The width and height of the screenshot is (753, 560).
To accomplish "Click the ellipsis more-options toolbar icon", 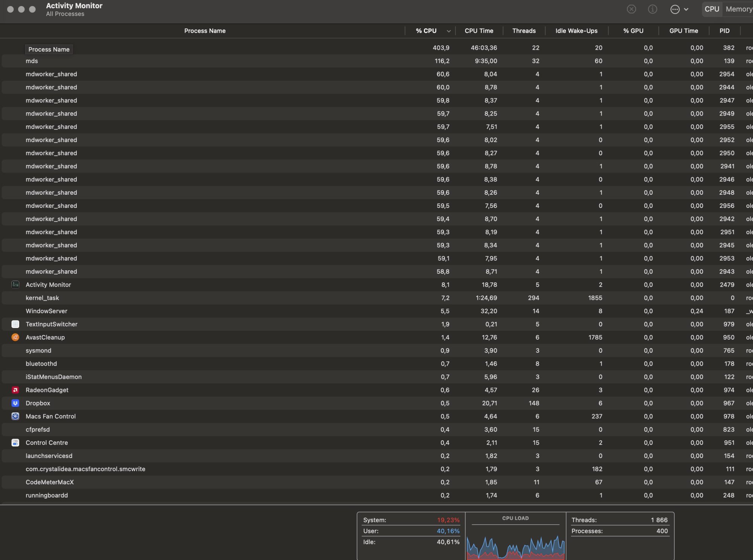I will [675, 9].
